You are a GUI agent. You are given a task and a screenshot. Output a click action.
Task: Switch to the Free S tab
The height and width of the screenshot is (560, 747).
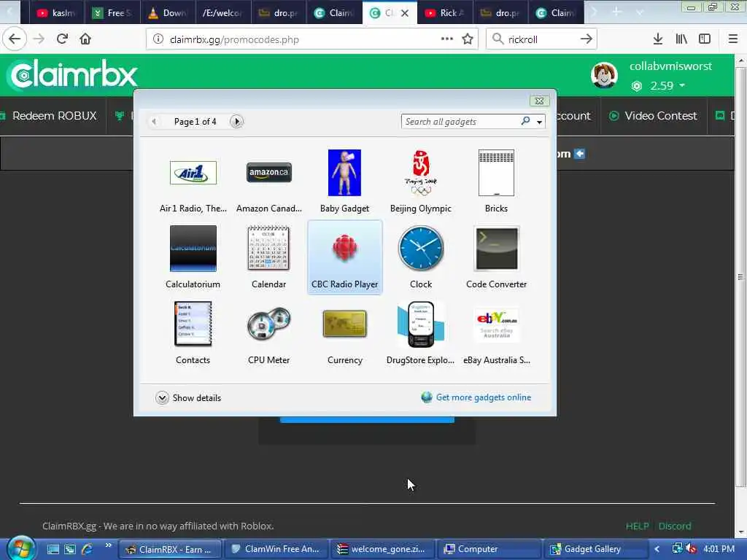[x=112, y=13]
